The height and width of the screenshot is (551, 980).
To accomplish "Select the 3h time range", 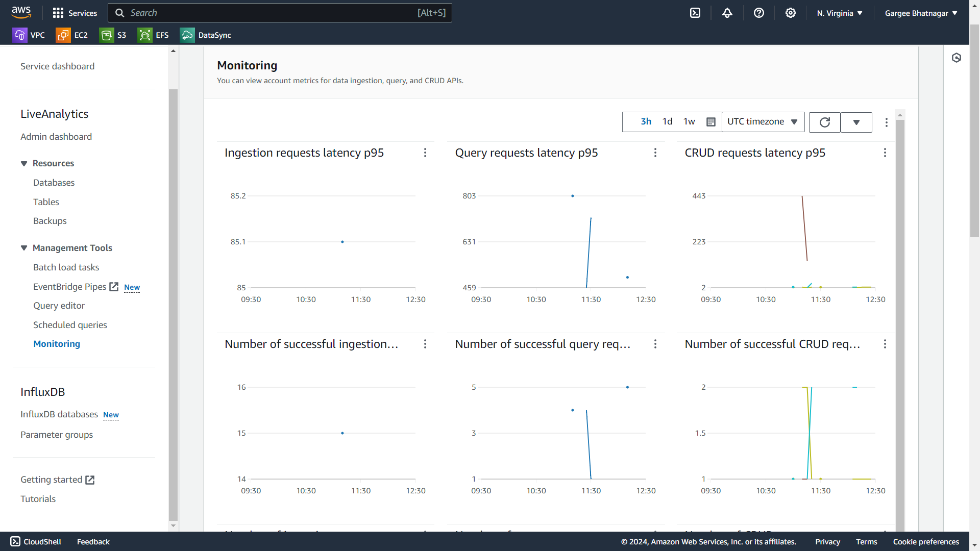I will [646, 121].
